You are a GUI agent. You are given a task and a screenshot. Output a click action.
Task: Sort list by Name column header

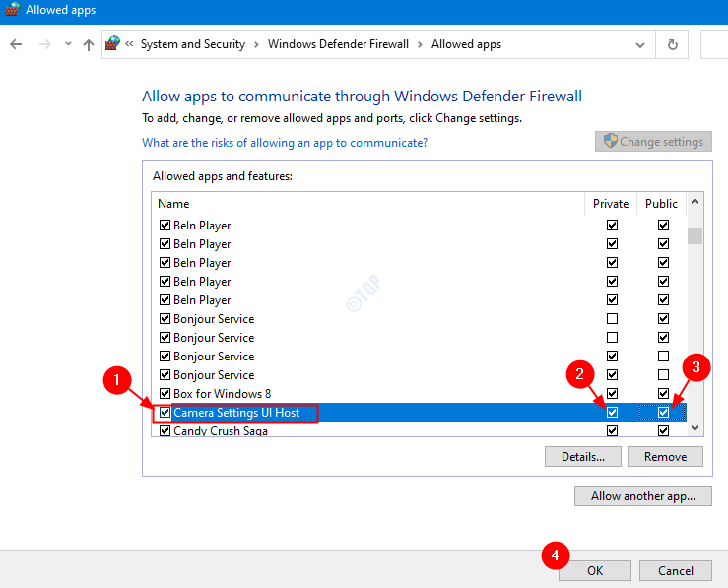coord(173,204)
